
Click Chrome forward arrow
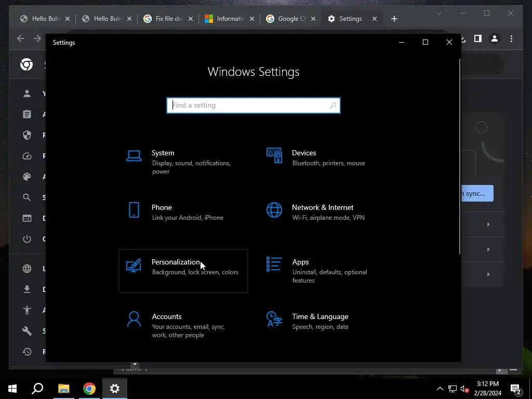tap(37, 38)
